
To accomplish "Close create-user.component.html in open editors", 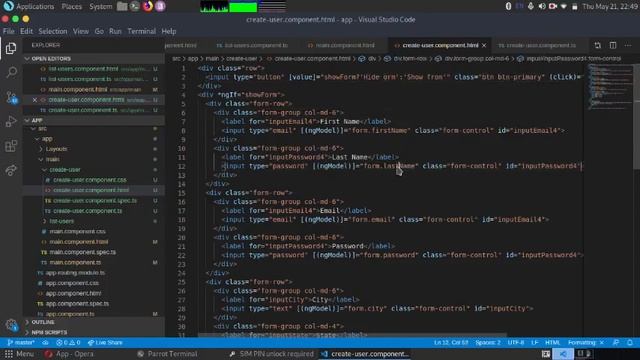I will 35,100.
